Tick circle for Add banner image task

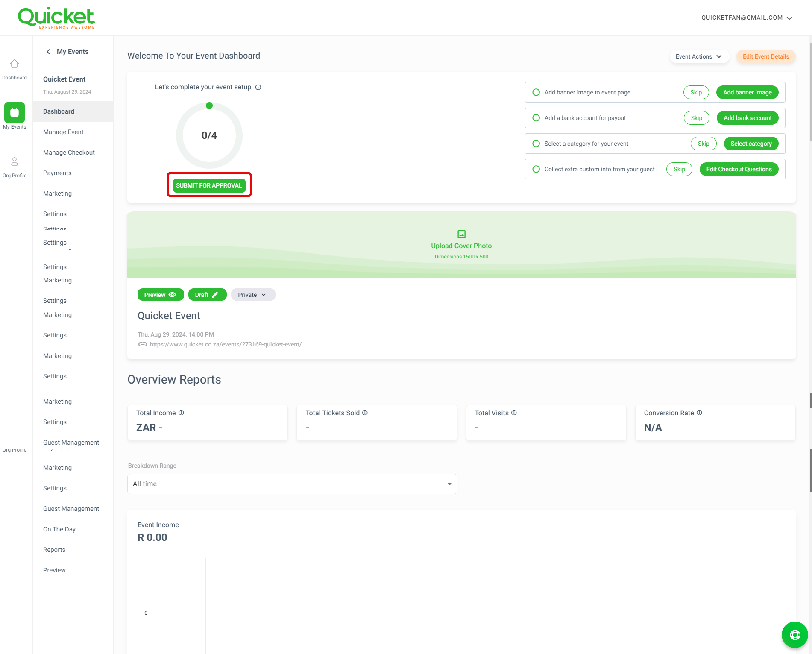(536, 92)
